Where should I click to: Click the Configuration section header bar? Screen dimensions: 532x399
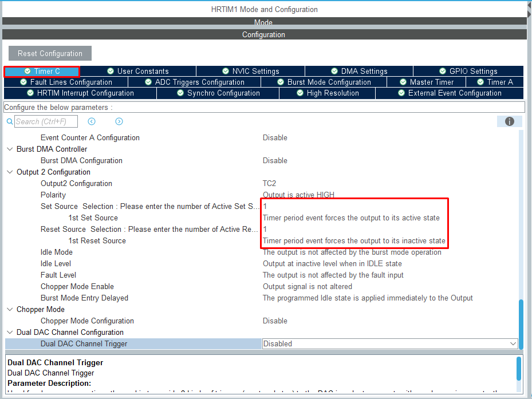coord(265,34)
